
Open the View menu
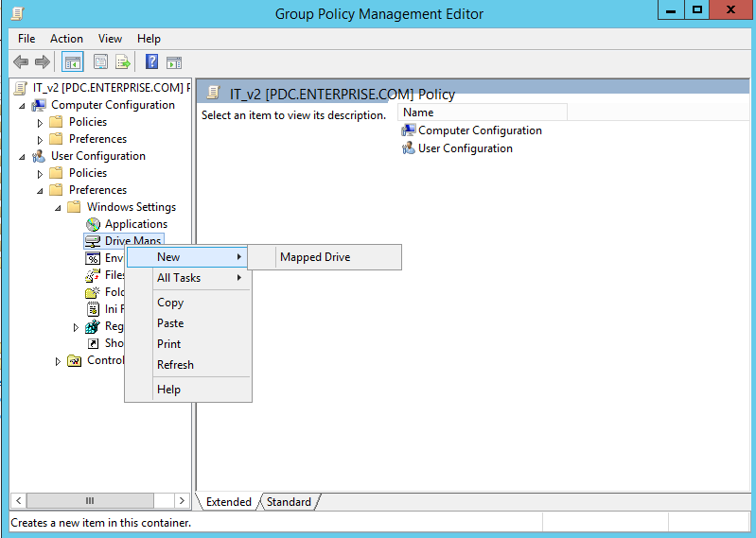click(110, 39)
